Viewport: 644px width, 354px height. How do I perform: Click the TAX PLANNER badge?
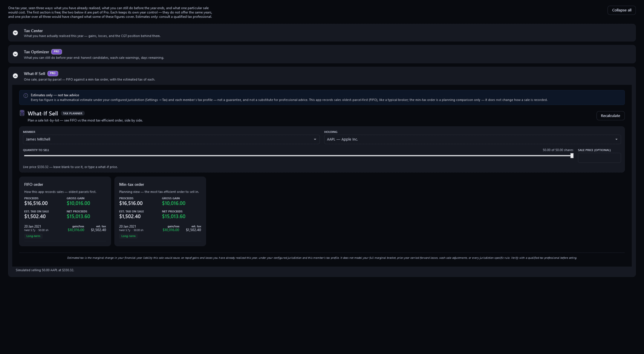[x=72, y=113]
